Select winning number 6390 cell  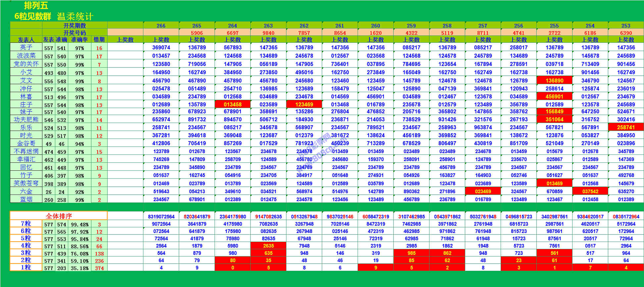click(626, 33)
